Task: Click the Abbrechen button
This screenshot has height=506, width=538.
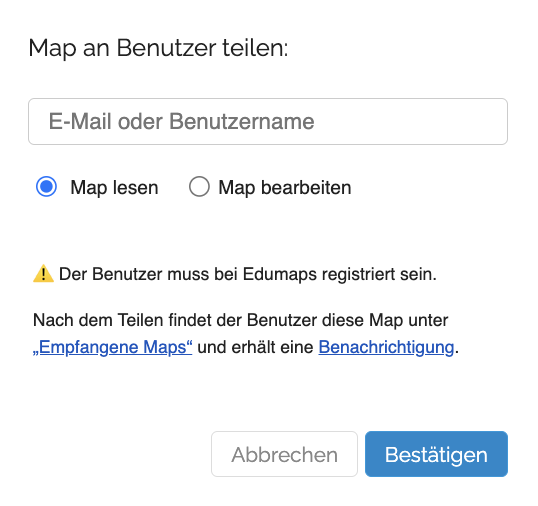Action: (284, 454)
